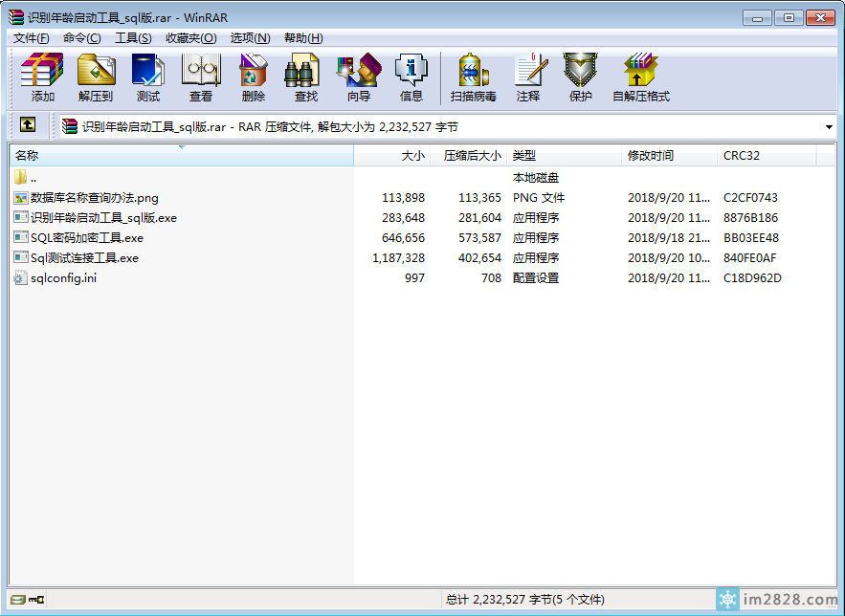Click the 添加 (Add) toolbar icon
Screen dimensions: 845x616
tap(42, 77)
